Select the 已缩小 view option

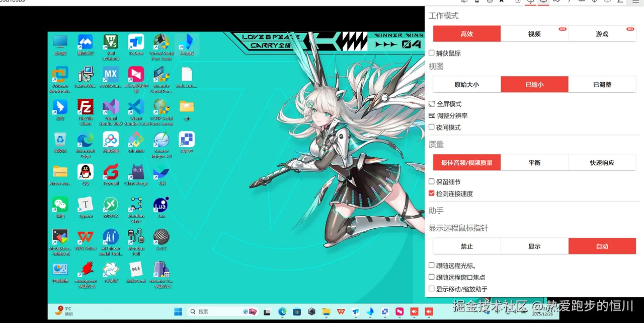pos(534,84)
